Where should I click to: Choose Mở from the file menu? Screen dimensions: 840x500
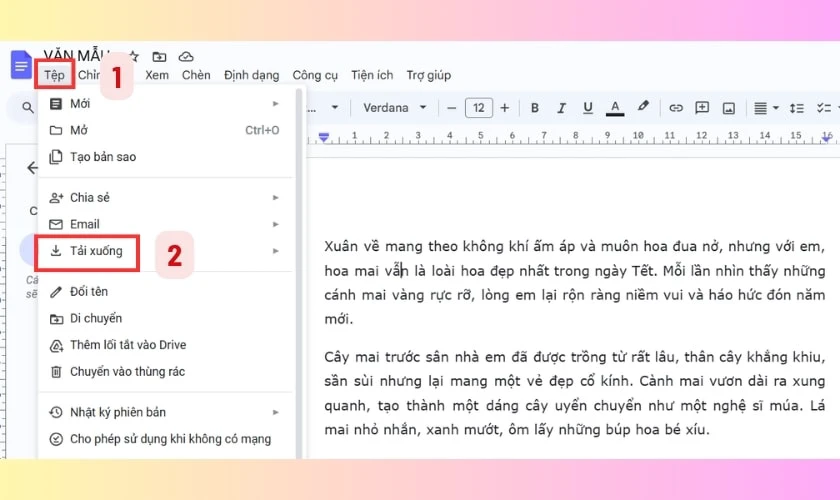[x=166, y=130]
